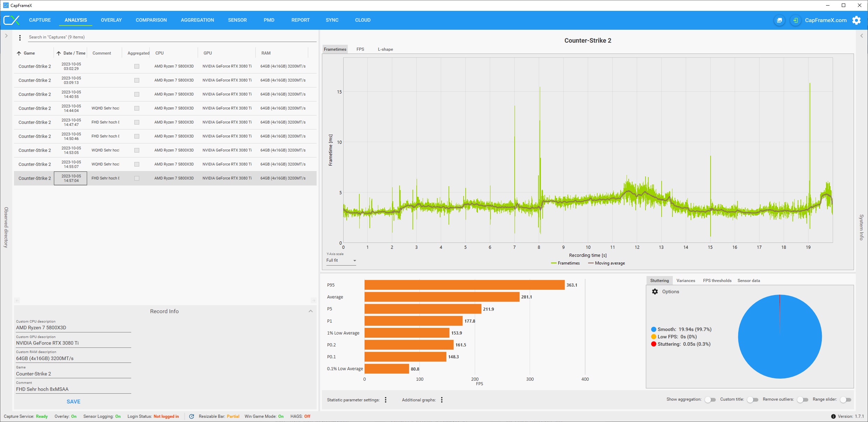Open Additional graphs three-dot menu
The height and width of the screenshot is (422, 868).
coord(442,400)
